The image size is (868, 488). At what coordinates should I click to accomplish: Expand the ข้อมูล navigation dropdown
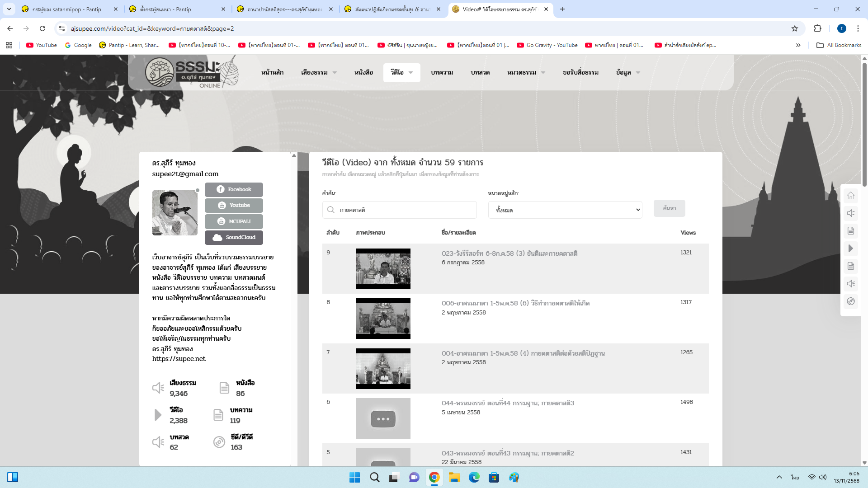click(628, 72)
